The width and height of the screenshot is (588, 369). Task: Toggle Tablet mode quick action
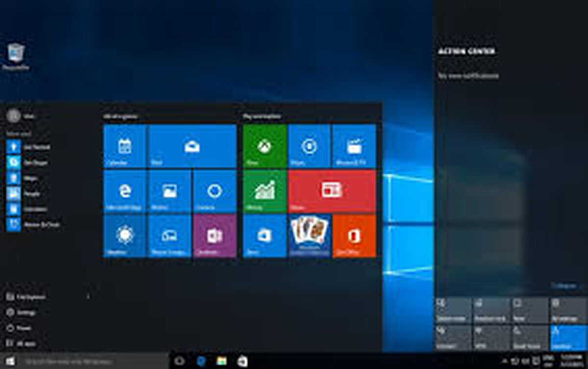click(453, 310)
